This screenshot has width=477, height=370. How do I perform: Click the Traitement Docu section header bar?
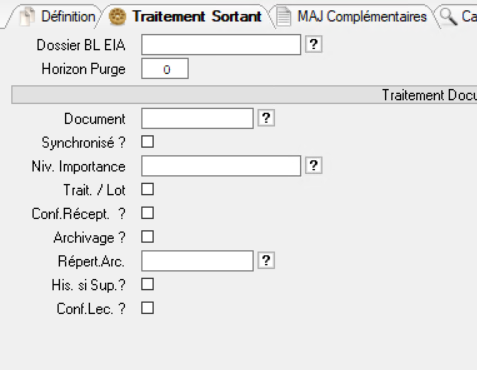tap(244, 95)
